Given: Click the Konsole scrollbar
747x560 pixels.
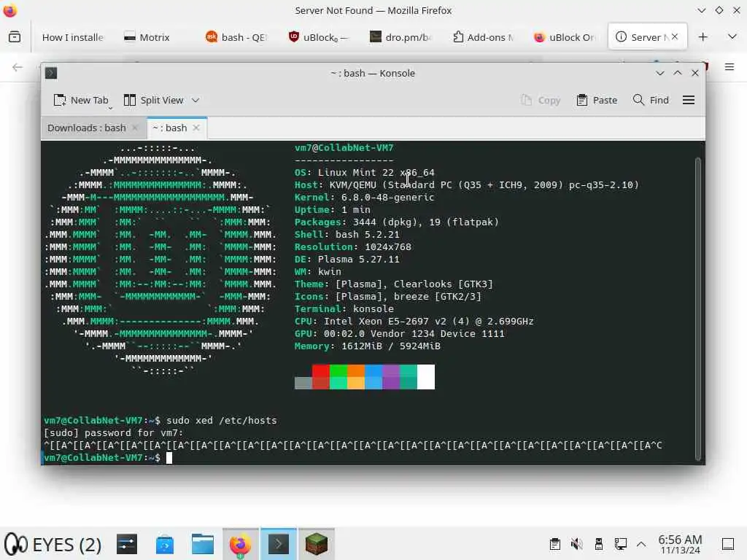Looking at the screenshot, I should pos(698,308).
